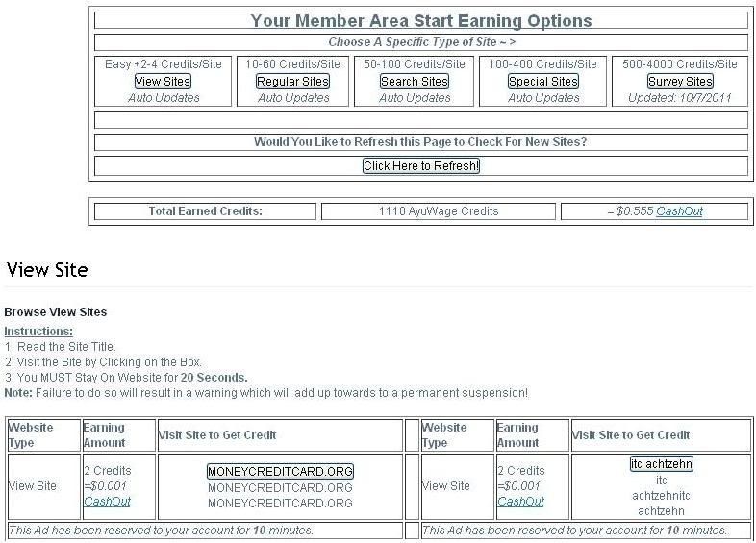The width and height of the screenshot is (756, 543).
Task: Click CashOut link in MONEYCREDITCARD.ORG ad row
Action: click(x=107, y=502)
